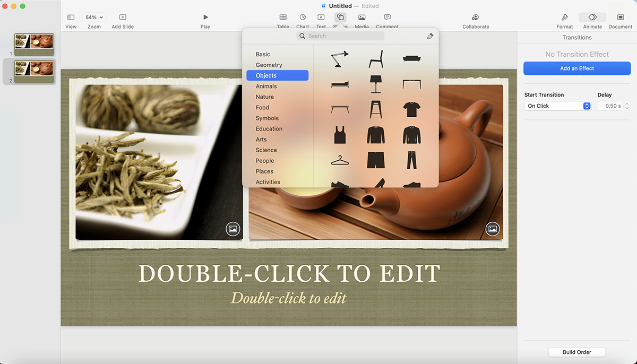Add a new slide

pyautogui.click(x=122, y=20)
